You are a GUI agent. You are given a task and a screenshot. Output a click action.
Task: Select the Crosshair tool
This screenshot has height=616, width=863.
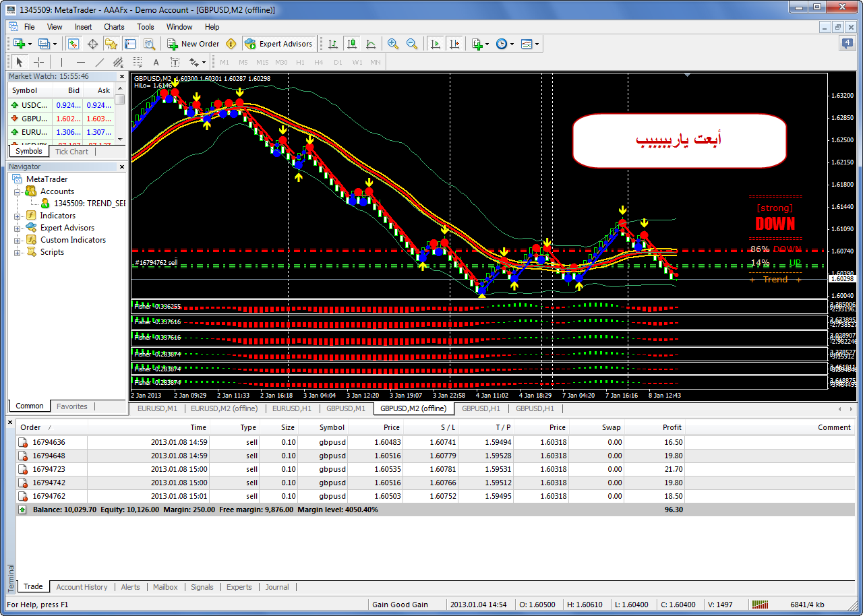point(38,62)
